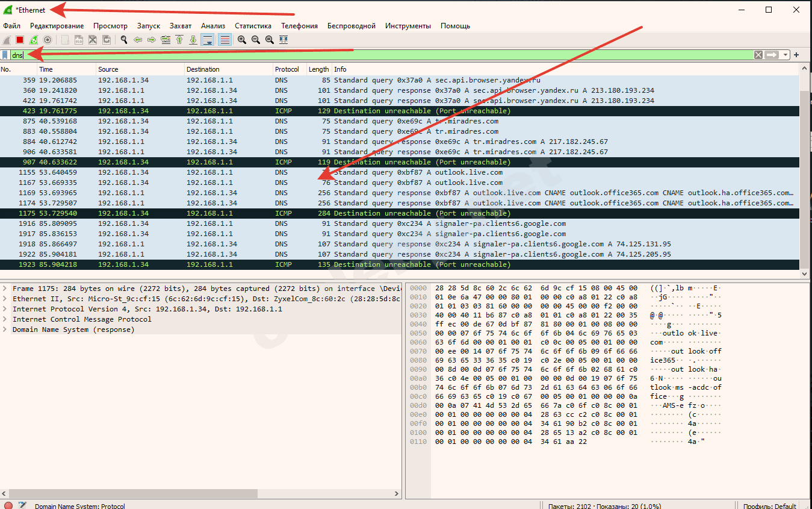Image resolution: width=812 pixels, height=509 pixels.
Task: Expand Domain Name System (response) details
Action: pyautogui.click(x=5, y=329)
